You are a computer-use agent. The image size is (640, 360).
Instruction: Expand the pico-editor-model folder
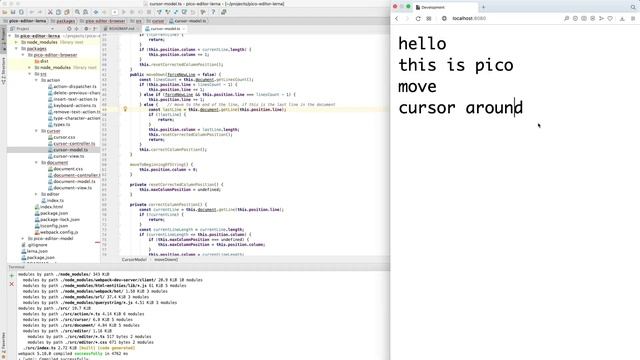coord(23,238)
